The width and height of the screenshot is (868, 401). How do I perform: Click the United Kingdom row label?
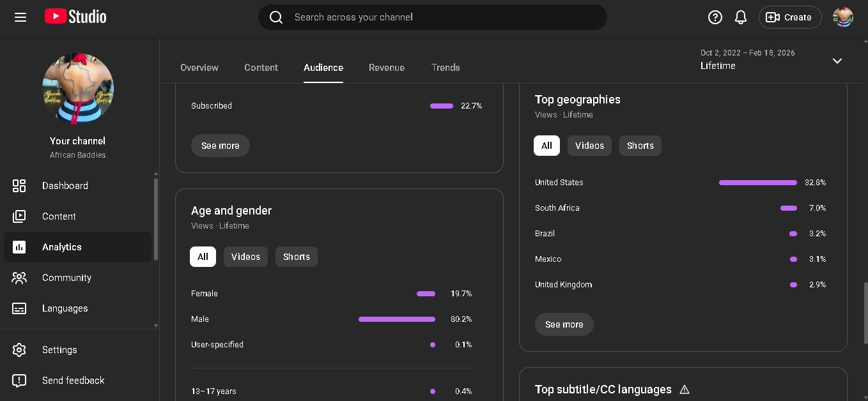pyautogui.click(x=563, y=285)
